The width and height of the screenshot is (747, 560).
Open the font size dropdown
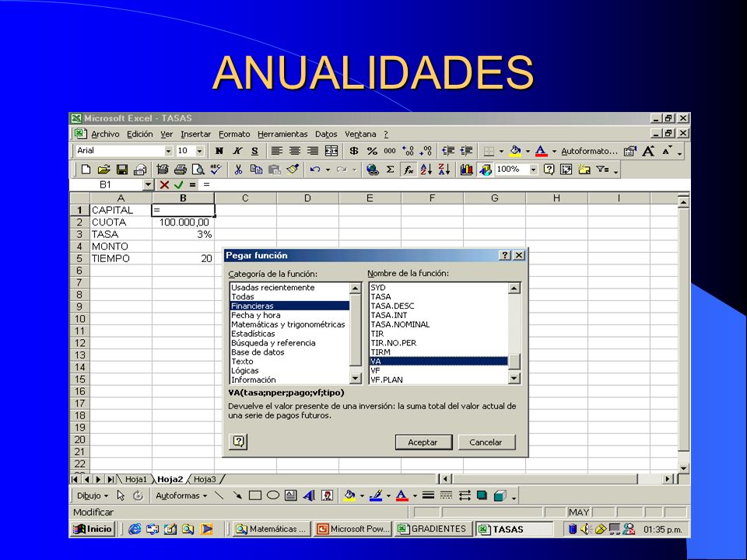click(200, 151)
